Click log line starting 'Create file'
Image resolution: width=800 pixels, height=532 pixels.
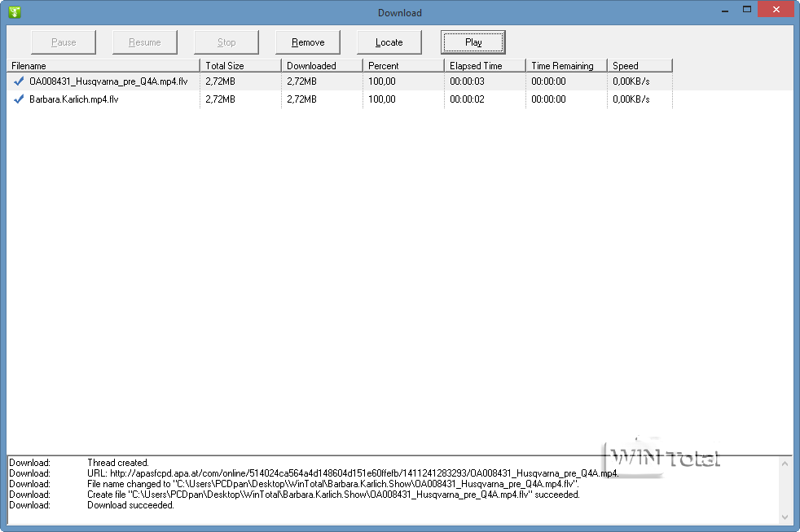click(334, 495)
